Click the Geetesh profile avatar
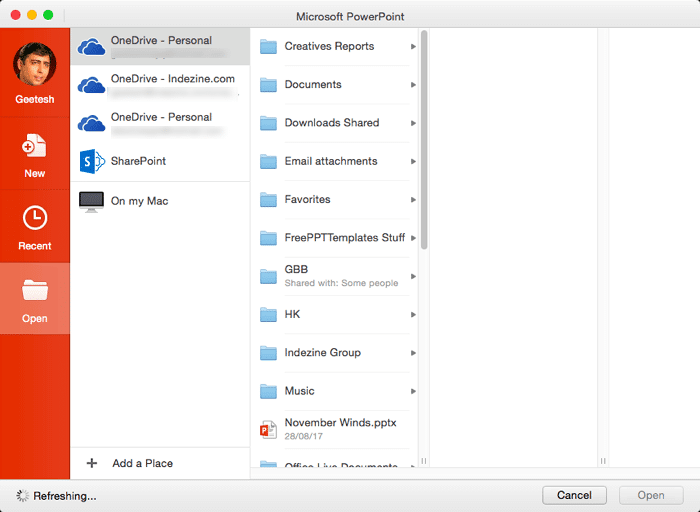Screen dimensions: 700x512 [34, 65]
